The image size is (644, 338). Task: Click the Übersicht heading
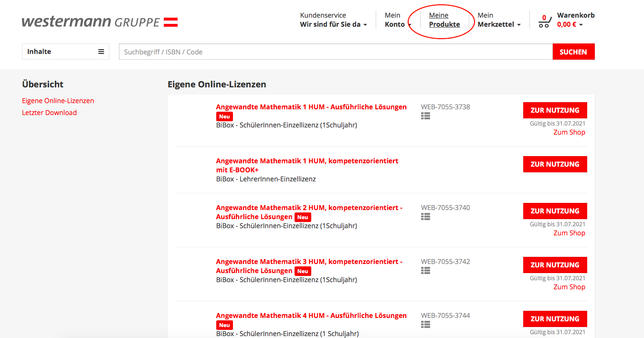[x=42, y=84]
